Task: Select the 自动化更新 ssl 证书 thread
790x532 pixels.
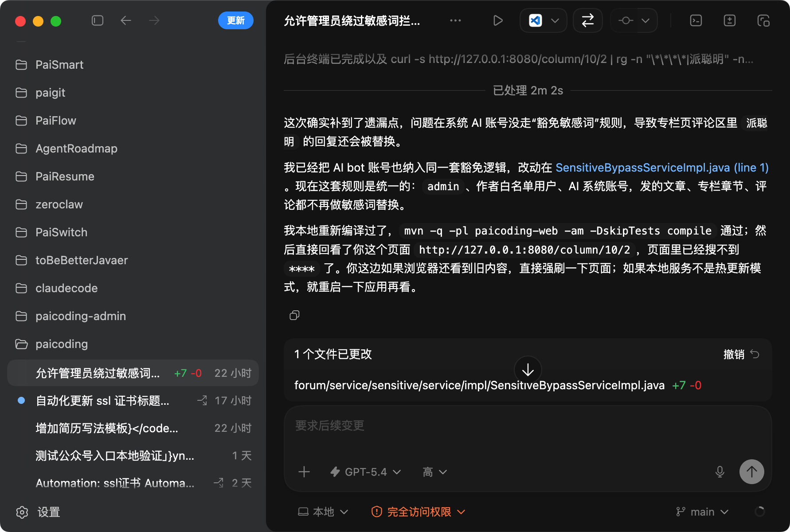Action: point(102,401)
